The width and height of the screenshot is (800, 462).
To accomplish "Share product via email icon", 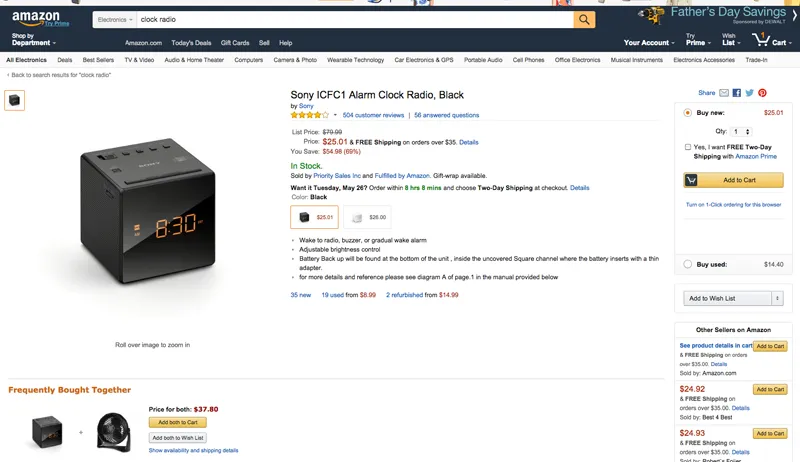I will [723, 93].
